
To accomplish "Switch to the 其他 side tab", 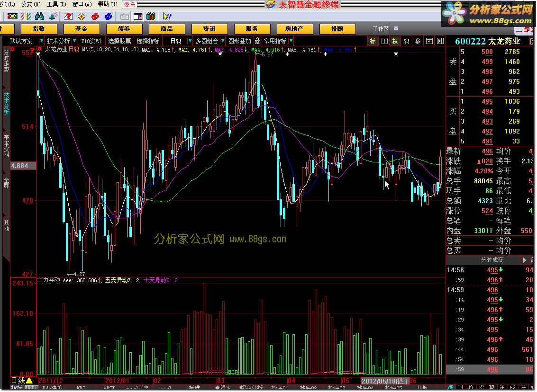I will (6, 225).
